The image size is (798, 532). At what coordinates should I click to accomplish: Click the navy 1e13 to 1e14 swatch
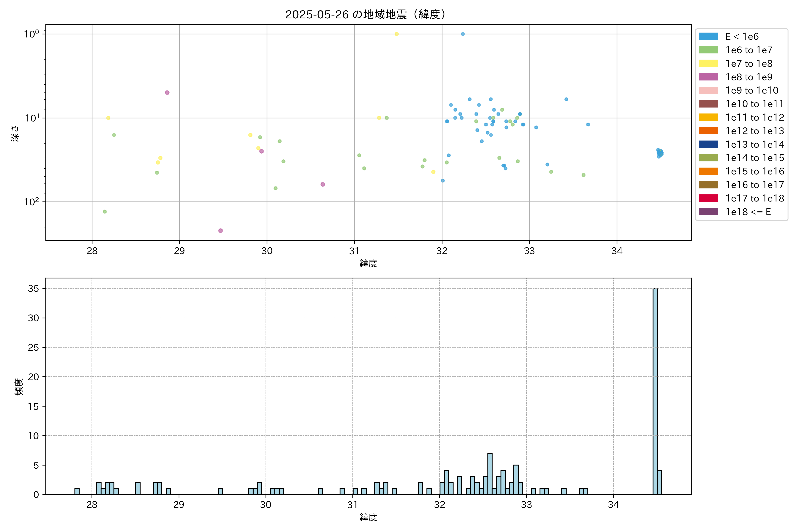[708, 144]
